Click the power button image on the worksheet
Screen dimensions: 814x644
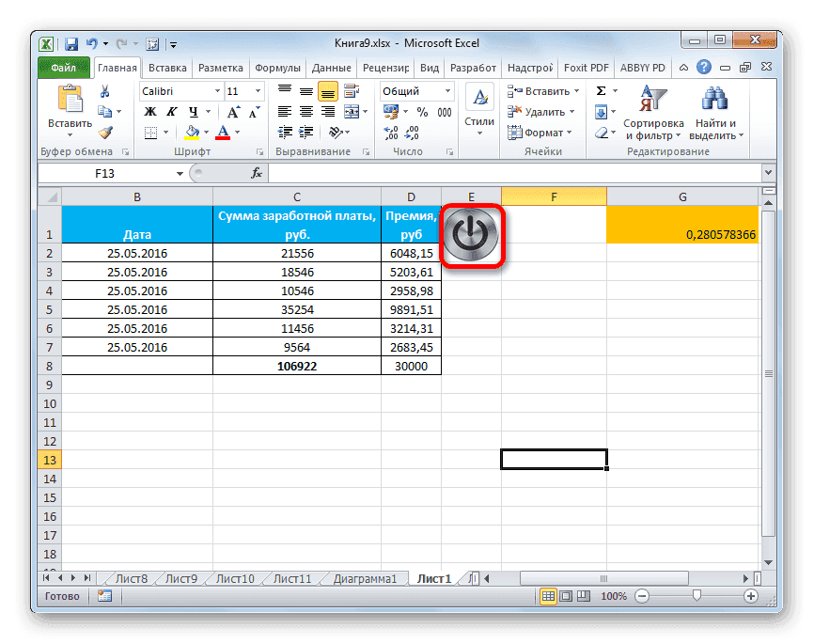tap(472, 234)
